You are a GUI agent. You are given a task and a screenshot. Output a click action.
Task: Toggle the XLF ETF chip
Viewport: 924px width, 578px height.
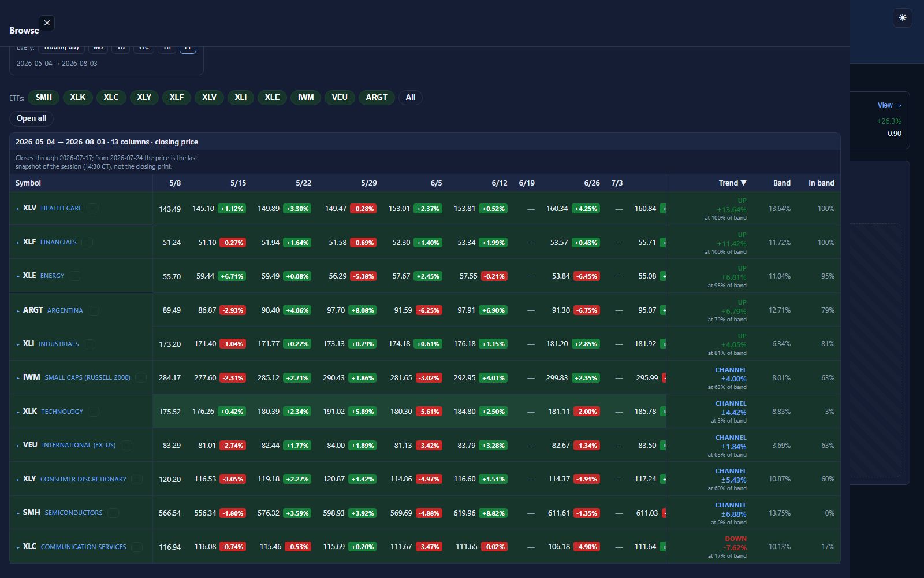pos(177,97)
